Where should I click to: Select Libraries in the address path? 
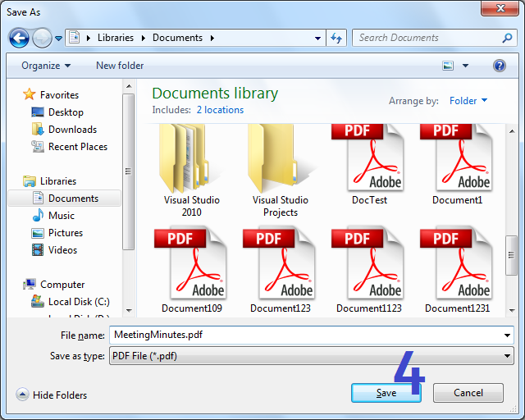(116, 38)
